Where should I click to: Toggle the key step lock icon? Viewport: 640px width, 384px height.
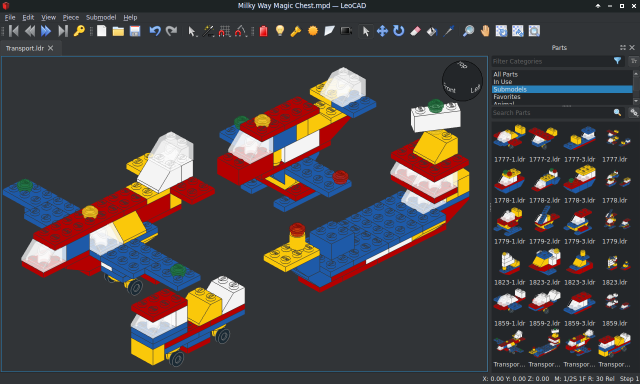[79, 31]
